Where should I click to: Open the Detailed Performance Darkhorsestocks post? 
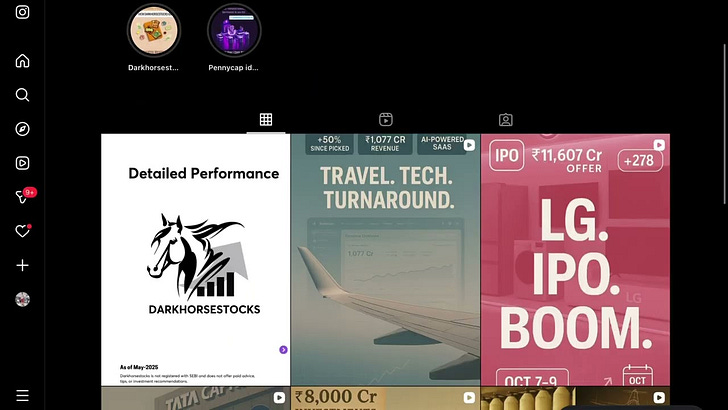195,260
